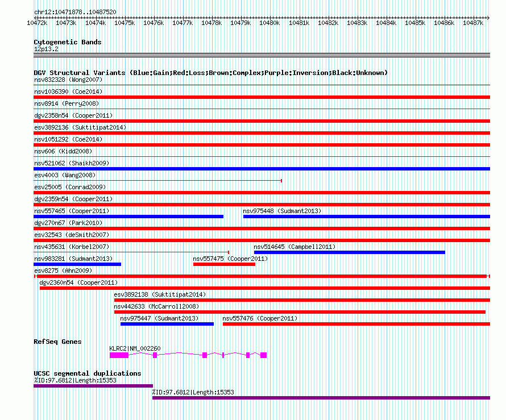
Task: Click the chr12:10471878..10487520 coordinates text
Action: pos(75,12)
